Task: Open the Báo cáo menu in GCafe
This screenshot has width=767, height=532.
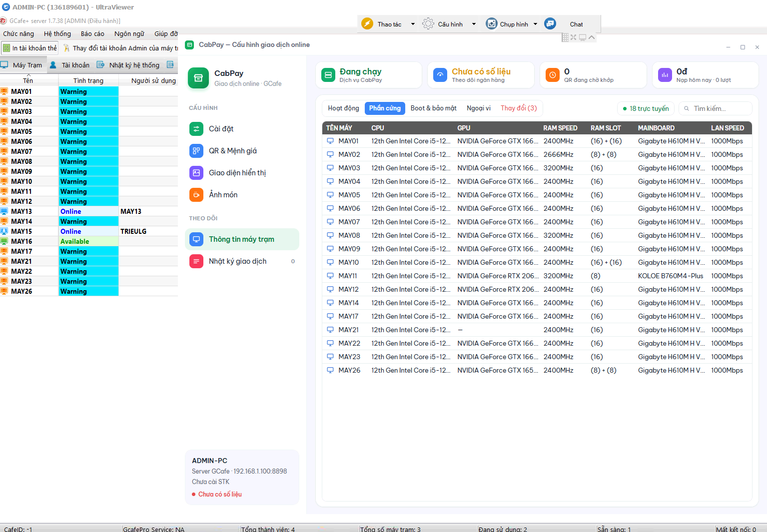Action: (92, 33)
